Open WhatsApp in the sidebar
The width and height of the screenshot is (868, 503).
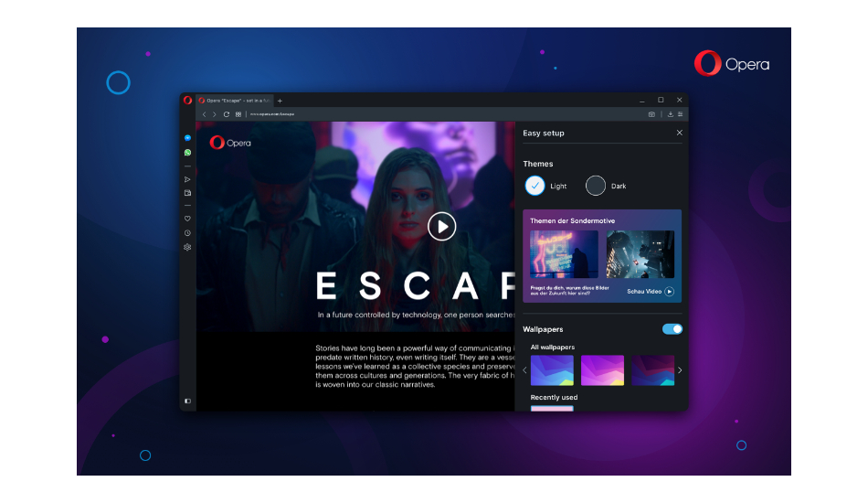click(187, 153)
